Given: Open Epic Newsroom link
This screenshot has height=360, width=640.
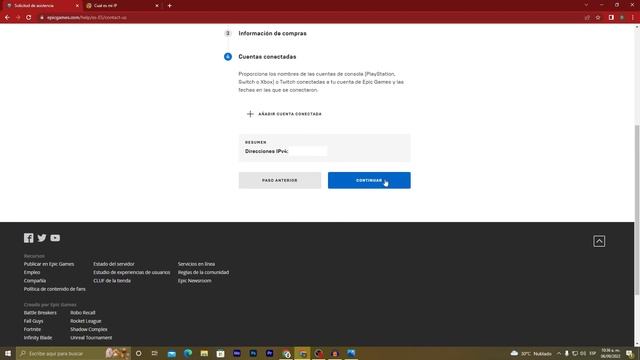Looking at the screenshot, I should (x=195, y=280).
